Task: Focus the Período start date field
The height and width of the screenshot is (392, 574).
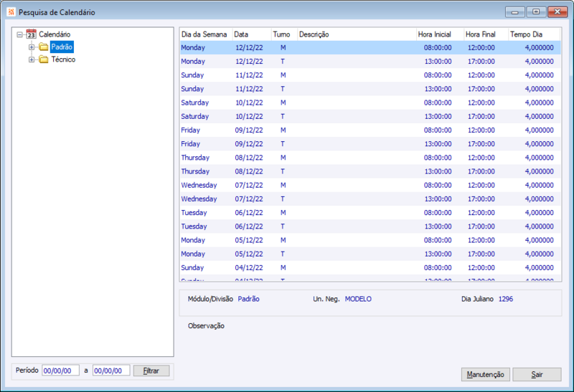Action: 60,371
